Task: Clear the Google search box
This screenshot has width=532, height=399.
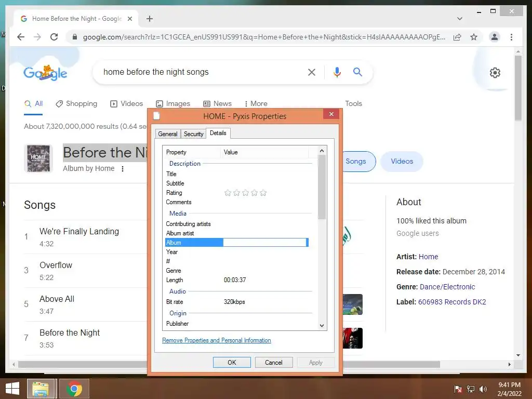Action: tap(312, 72)
